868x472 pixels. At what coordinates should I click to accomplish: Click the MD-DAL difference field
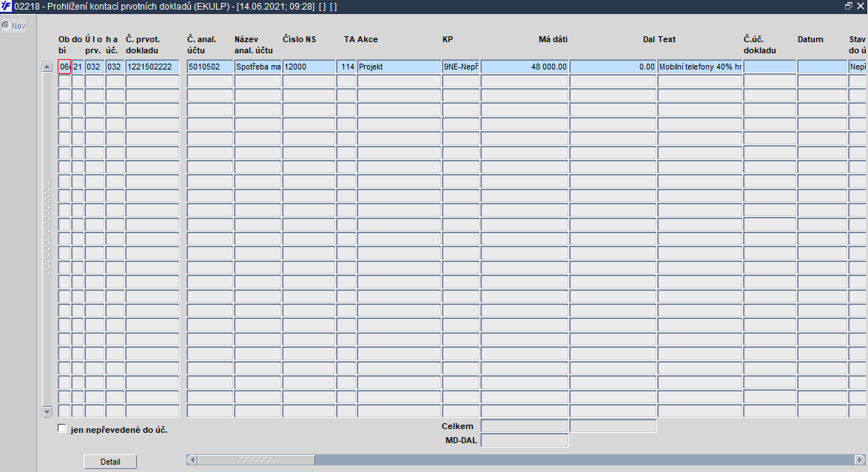[524, 440]
